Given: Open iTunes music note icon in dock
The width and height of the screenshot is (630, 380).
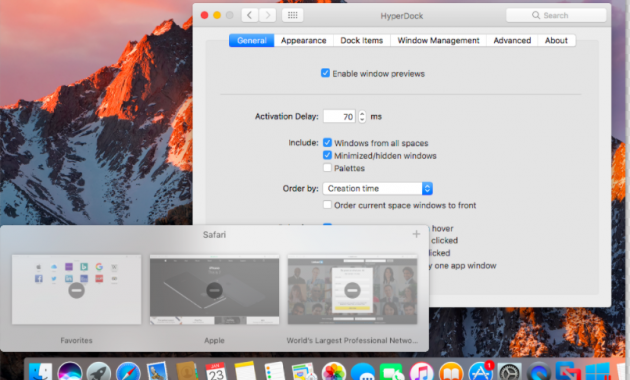Looking at the screenshot, I should coord(421,372).
